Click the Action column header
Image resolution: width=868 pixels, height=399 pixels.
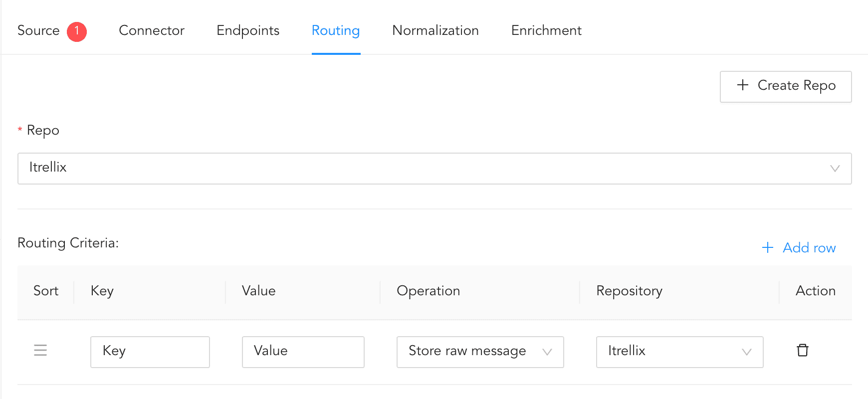tap(815, 291)
